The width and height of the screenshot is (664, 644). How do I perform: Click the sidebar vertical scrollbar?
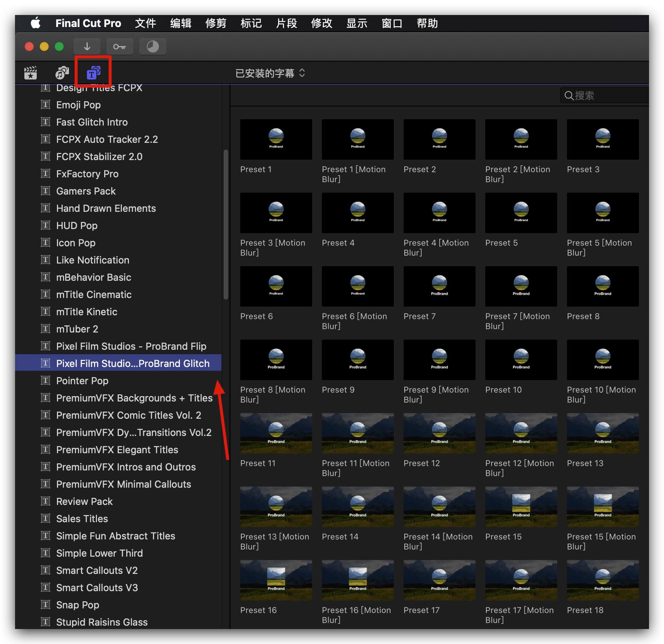click(226, 224)
